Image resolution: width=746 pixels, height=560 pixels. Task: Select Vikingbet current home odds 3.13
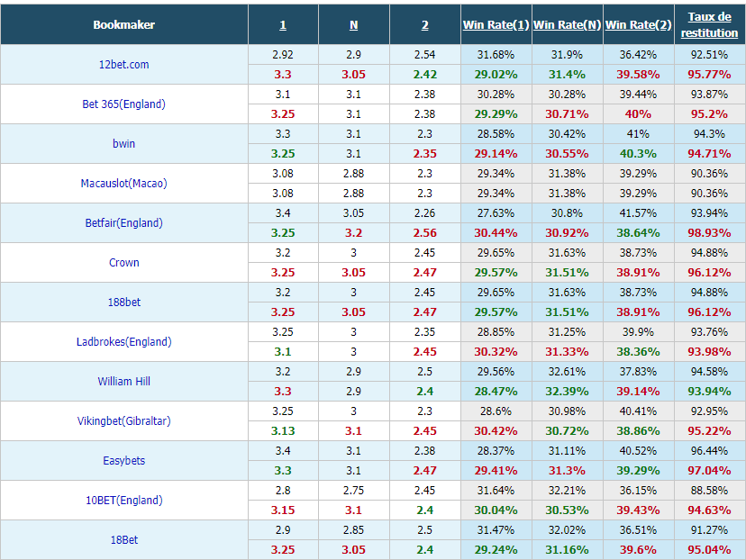pos(283,431)
